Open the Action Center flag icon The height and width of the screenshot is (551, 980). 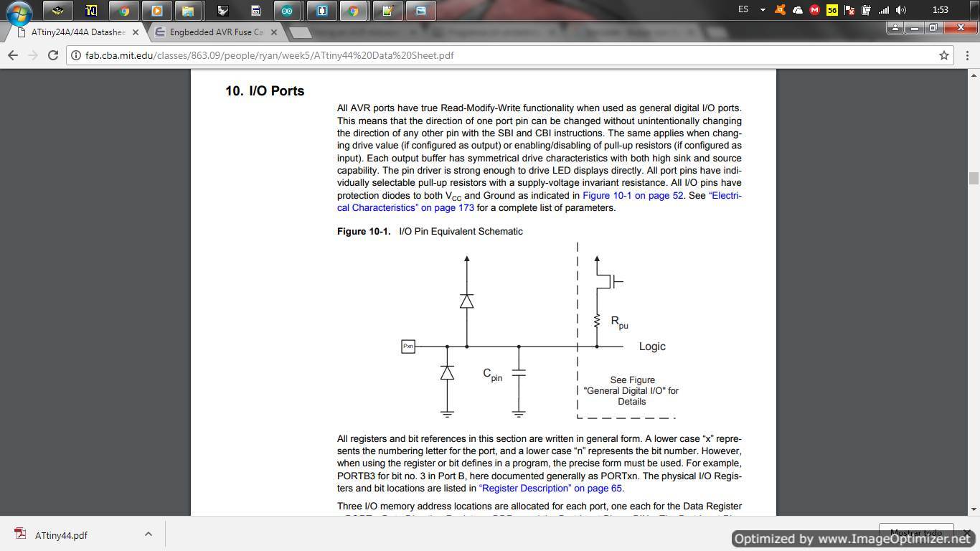click(849, 10)
